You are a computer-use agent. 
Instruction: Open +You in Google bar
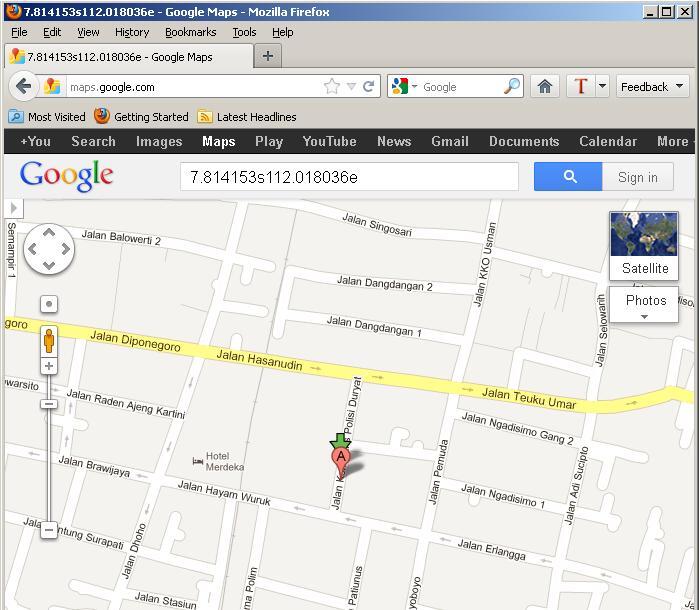[36, 141]
